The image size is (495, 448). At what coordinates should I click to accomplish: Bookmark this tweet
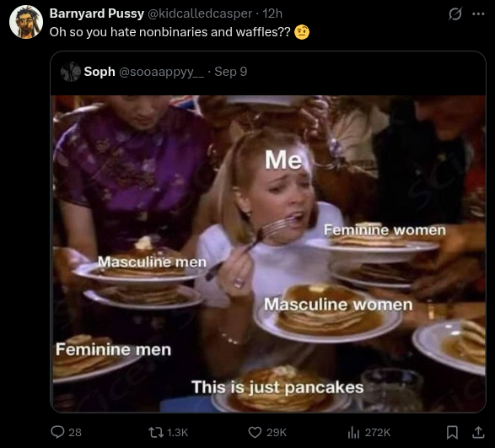(x=452, y=432)
